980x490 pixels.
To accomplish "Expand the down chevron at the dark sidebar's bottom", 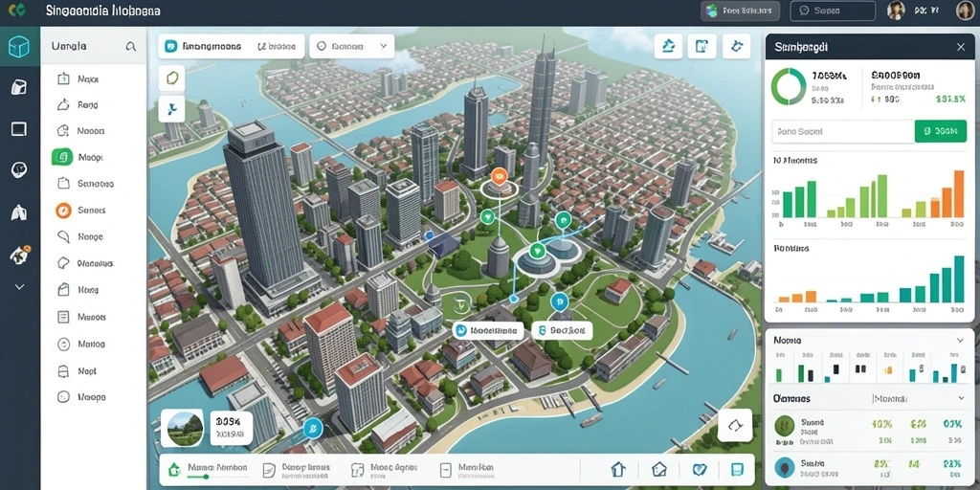I will [x=19, y=287].
